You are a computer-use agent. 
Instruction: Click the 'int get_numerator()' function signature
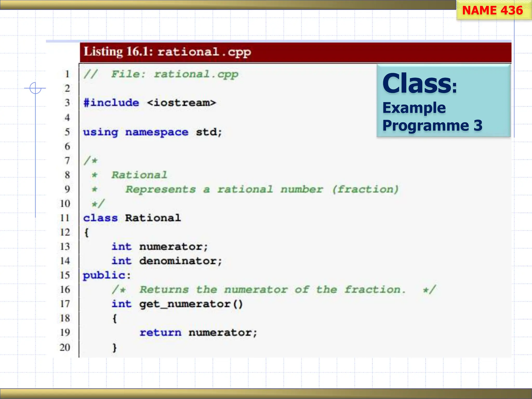[x=177, y=304]
